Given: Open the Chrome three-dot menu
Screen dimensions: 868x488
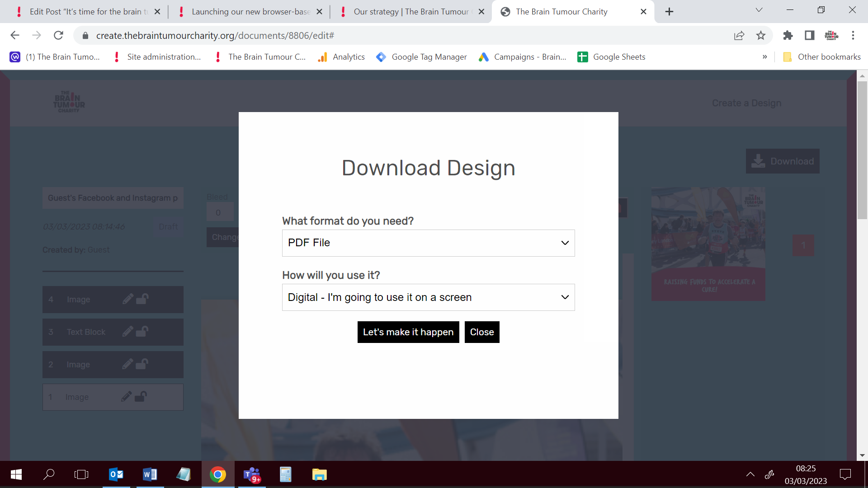Looking at the screenshot, I should [853, 35].
